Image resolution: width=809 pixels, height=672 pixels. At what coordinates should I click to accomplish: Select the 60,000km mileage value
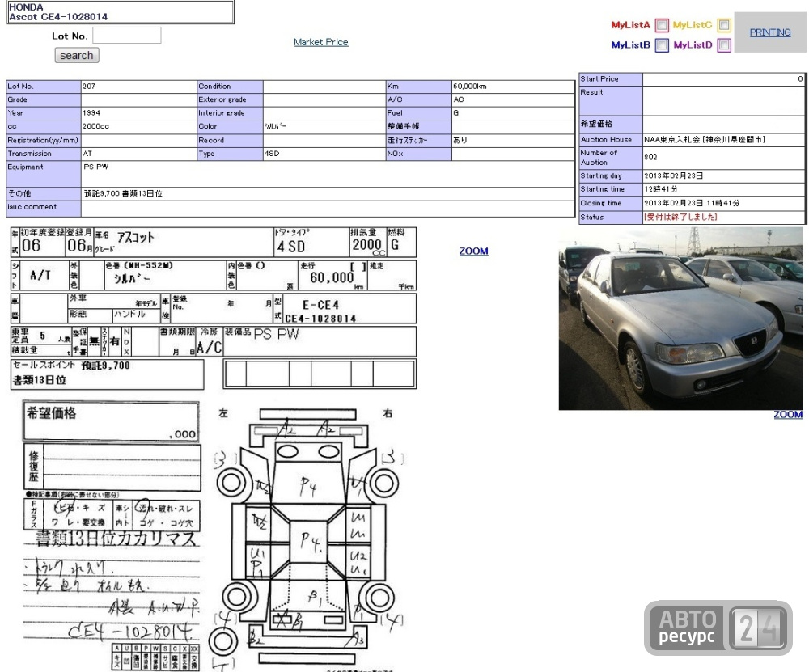(x=469, y=87)
